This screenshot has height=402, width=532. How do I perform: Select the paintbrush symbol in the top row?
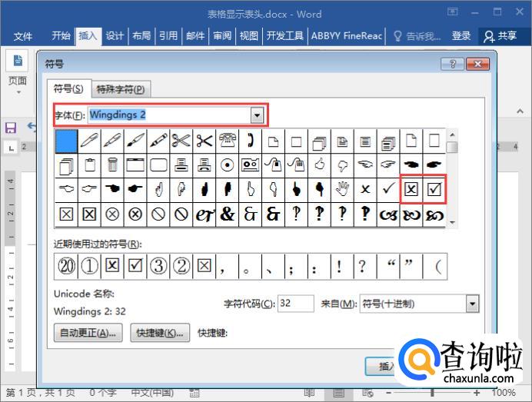pyautogui.click(x=135, y=140)
